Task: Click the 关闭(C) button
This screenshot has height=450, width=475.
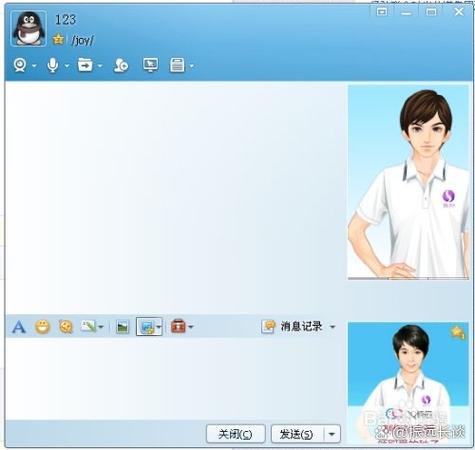Action: coord(236,434)
